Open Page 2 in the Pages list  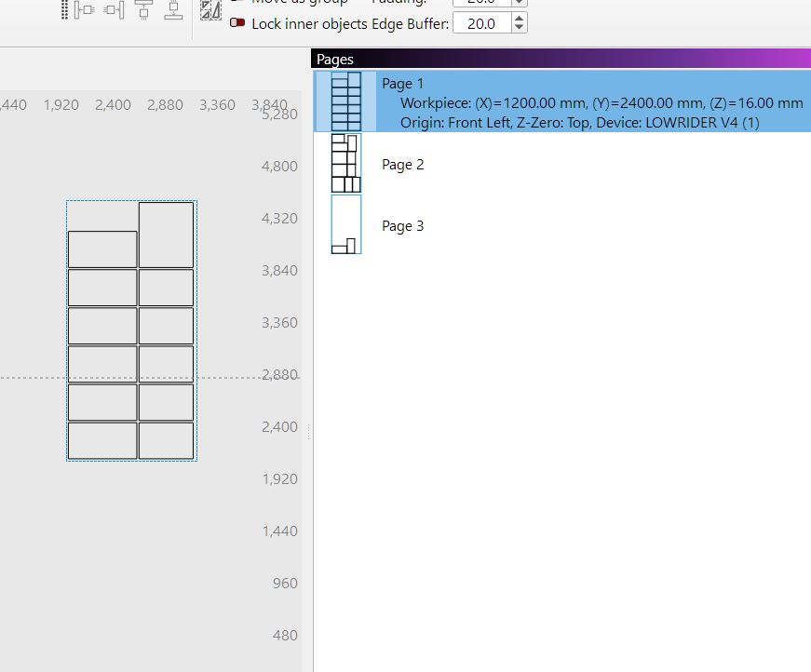coord(402,165)
